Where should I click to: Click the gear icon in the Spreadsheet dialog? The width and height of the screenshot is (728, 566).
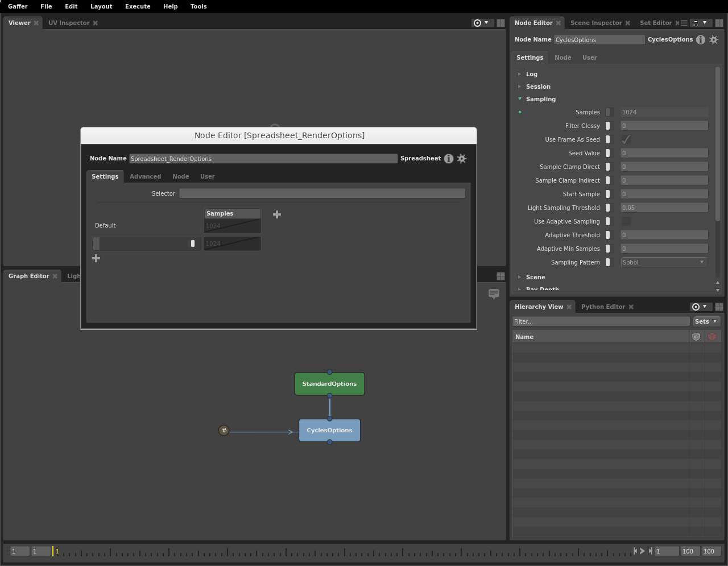461,159
